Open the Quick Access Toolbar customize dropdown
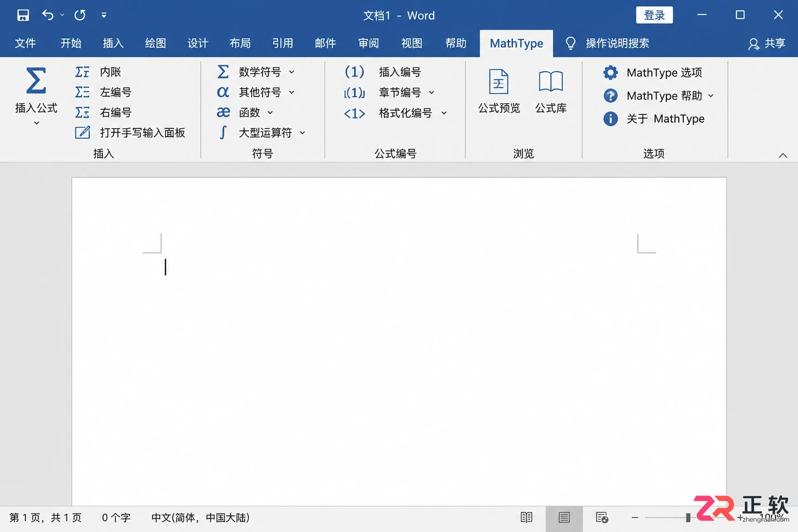This screenshot has width=798, height=532. point(104,15)
